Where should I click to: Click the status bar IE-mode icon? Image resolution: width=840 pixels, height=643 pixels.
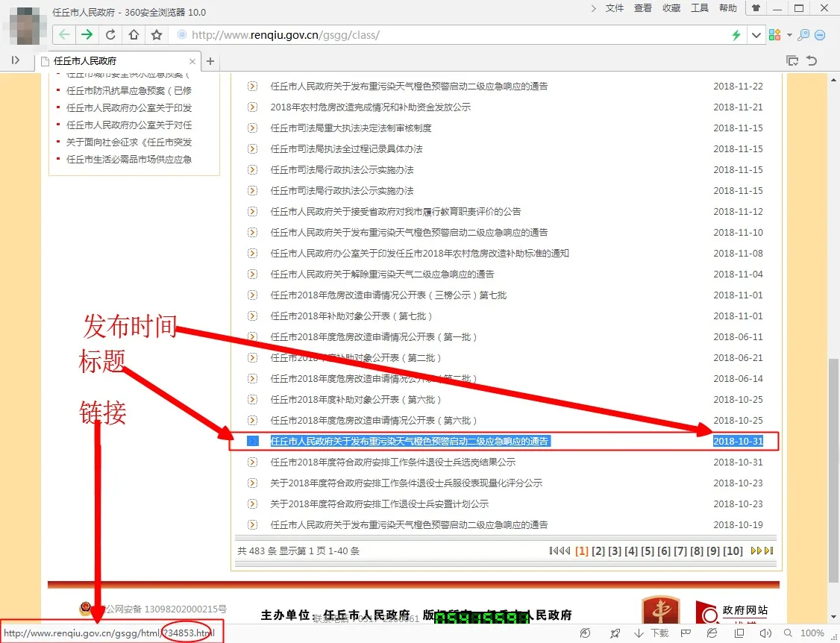point(712,633)
